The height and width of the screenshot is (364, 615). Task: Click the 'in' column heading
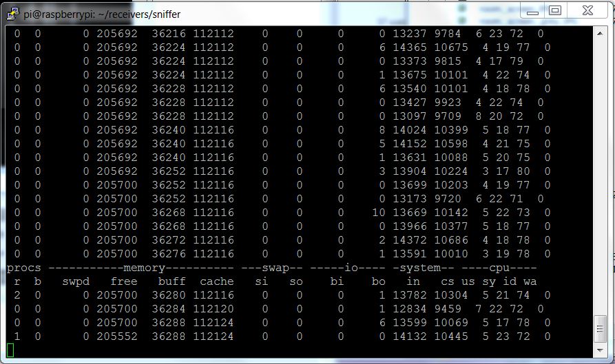(413, 281)
